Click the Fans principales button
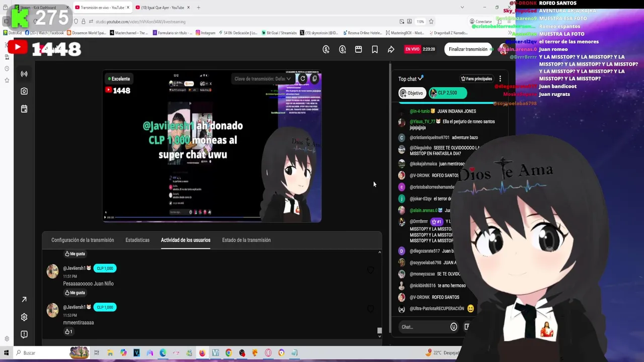 click(476, 79)
